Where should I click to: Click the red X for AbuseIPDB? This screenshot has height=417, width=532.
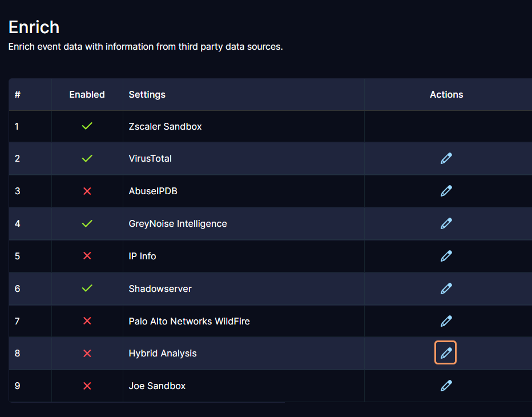coord(87,191)
